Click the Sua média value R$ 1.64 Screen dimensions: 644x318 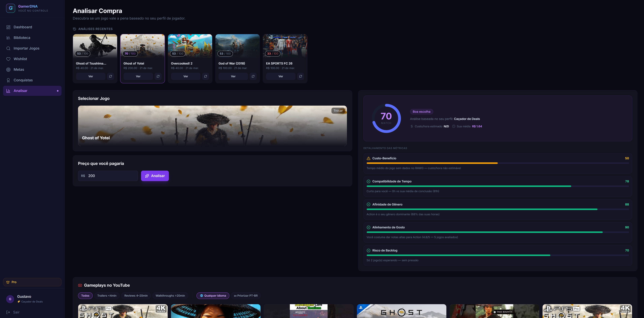[x=477, y=126]
